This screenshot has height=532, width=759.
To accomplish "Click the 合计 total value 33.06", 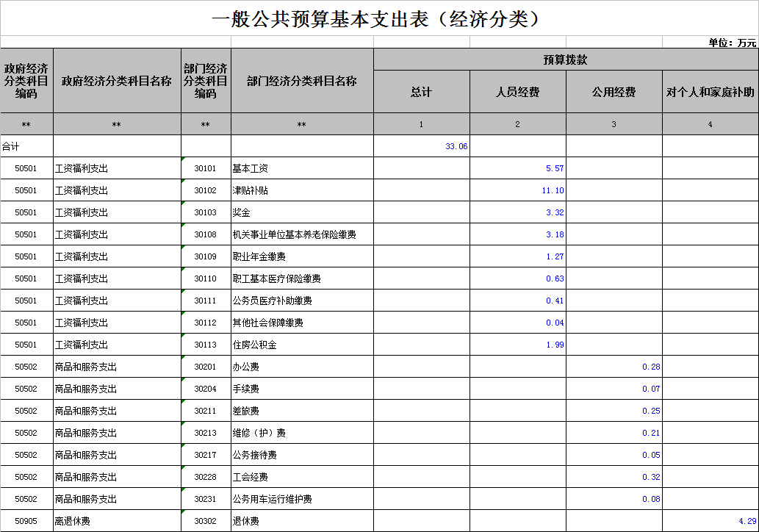I will point(456,146).
